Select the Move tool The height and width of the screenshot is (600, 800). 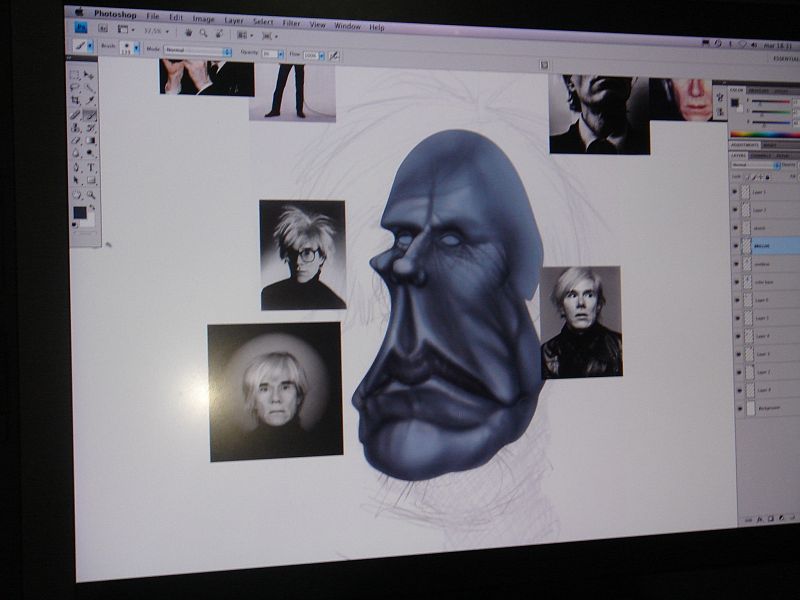coord(89,75)
